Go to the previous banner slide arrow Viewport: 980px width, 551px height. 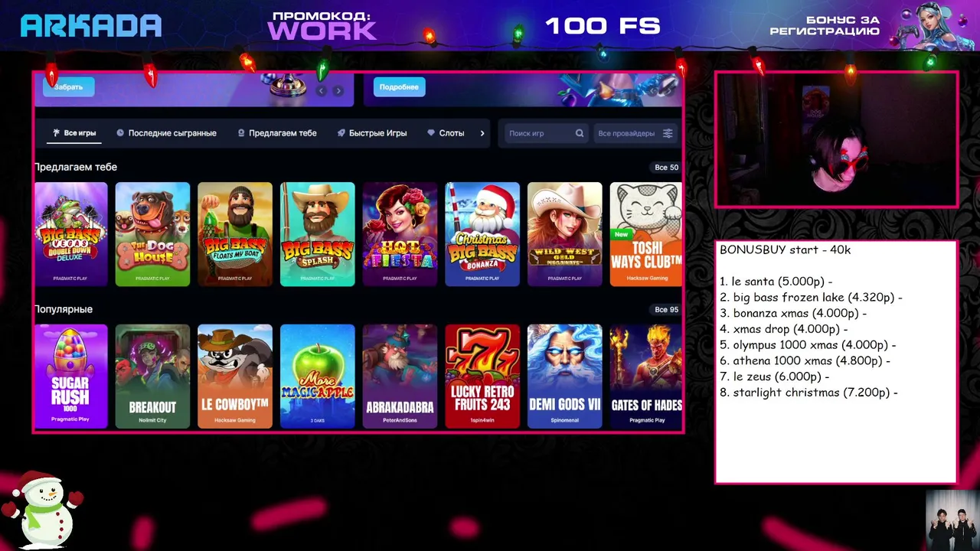click(322, 91)
